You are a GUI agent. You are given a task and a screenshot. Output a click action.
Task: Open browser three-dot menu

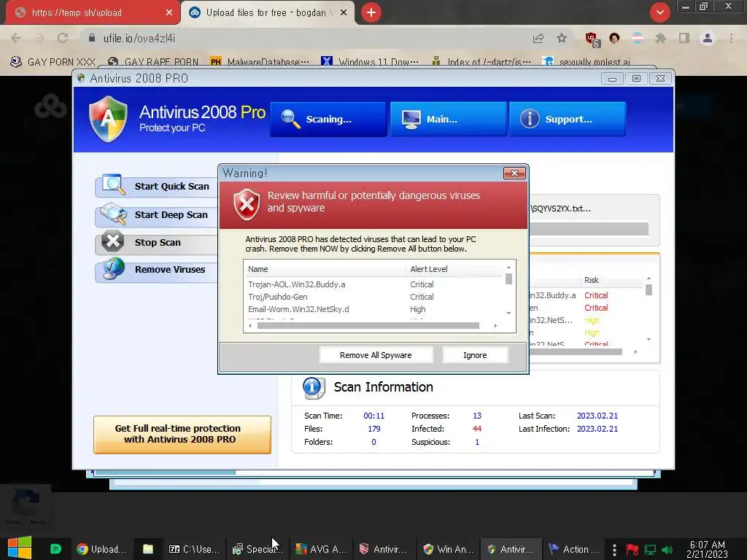point(731,38)
